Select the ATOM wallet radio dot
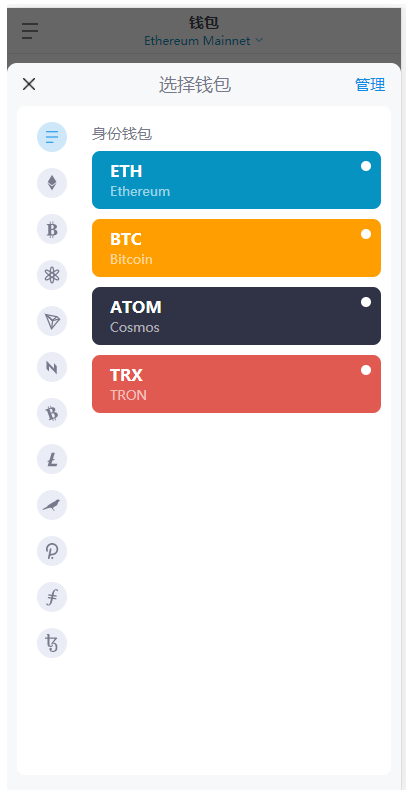Image resolution: width=408 pixels, height=790 pixels. [x=366, y=302]
